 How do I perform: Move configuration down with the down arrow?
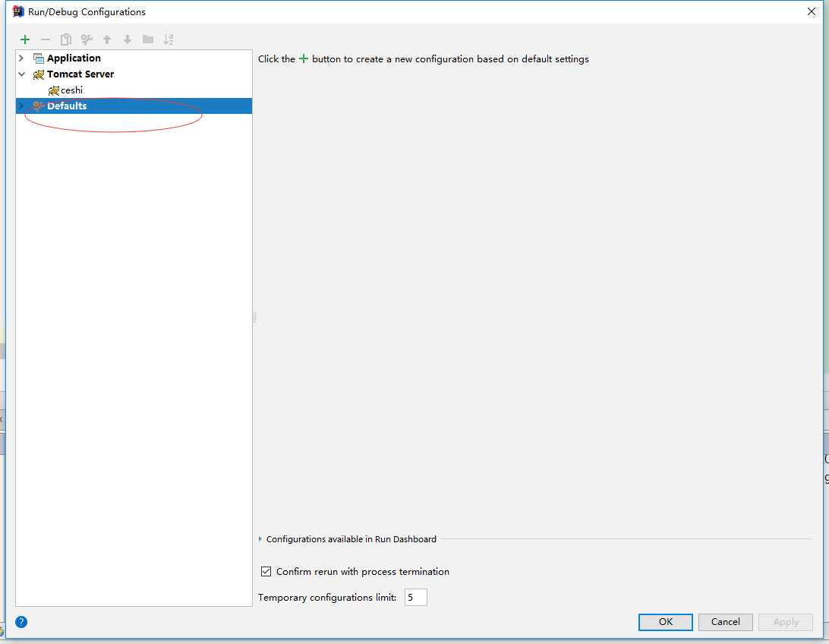[x=128, y=39]
